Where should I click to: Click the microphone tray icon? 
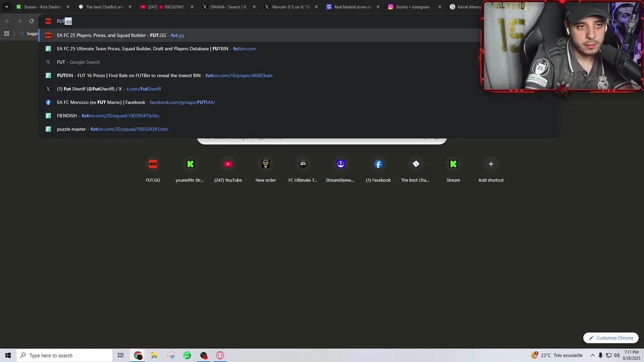pos(600,355)
